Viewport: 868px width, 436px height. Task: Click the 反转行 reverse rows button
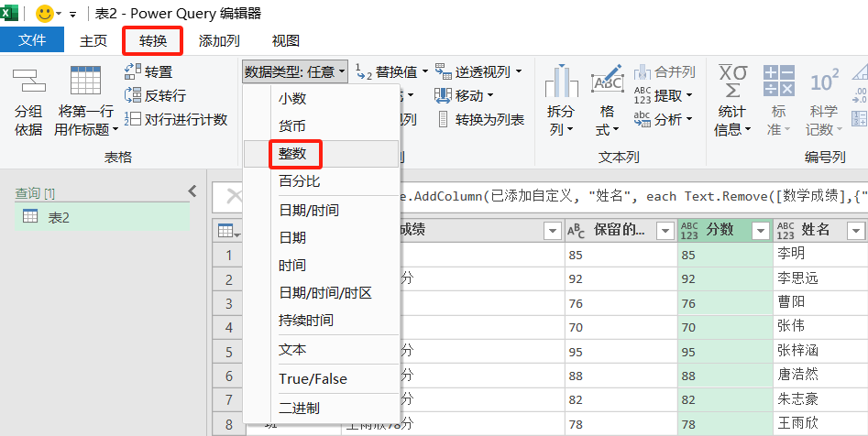[155, 96]
